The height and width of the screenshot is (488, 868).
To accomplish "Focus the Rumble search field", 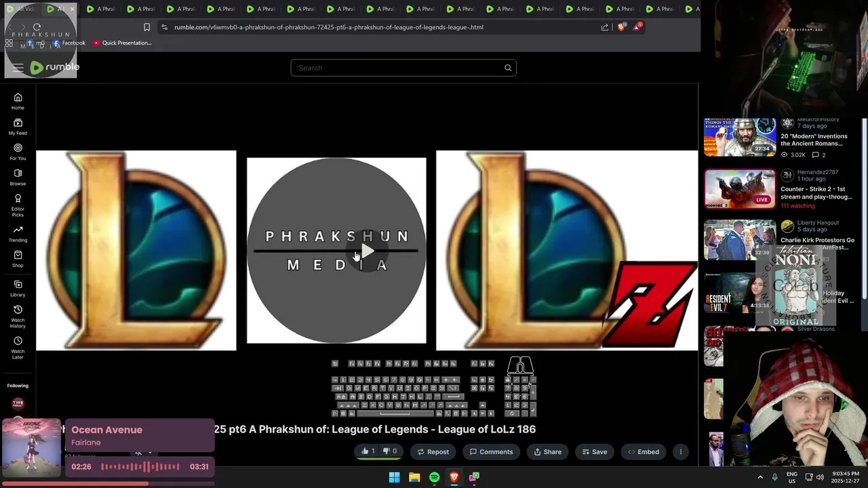I will pyautogui.click(x=403, y=68).
